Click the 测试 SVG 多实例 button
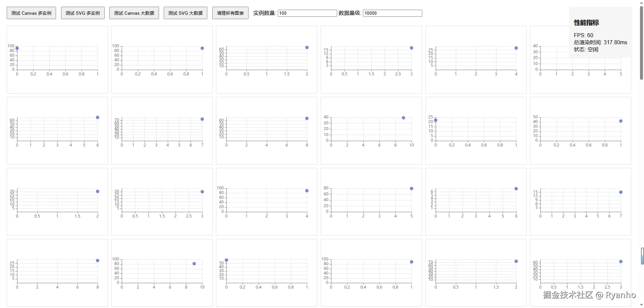The height and width of the screenshot is (308, 644). [x=83, y=13]
